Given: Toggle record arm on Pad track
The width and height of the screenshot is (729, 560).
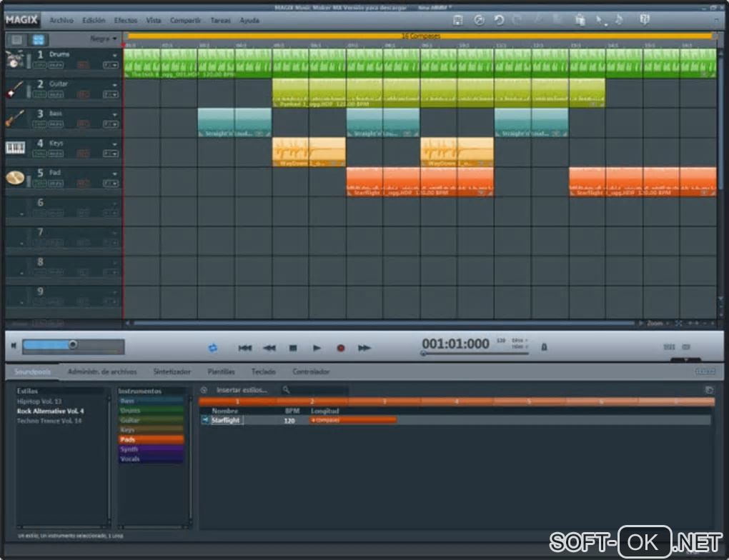Looking at the screenshot, I should (x=83, y=183).
